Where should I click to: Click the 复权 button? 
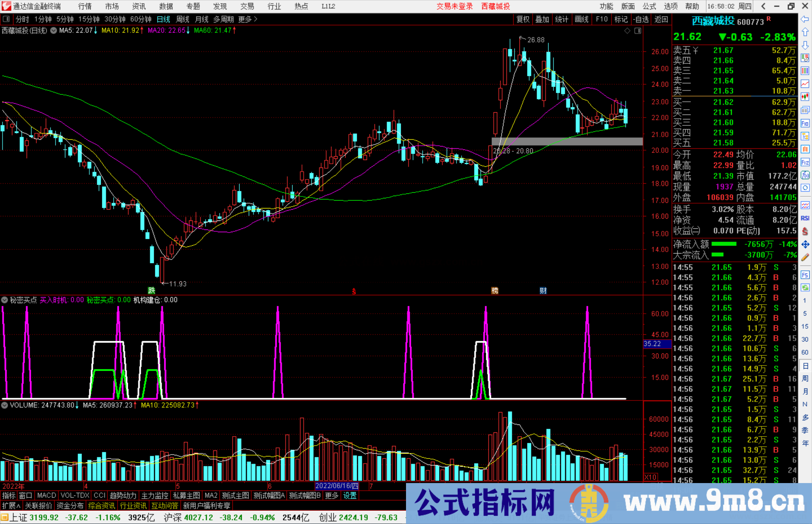coord(523,19)
